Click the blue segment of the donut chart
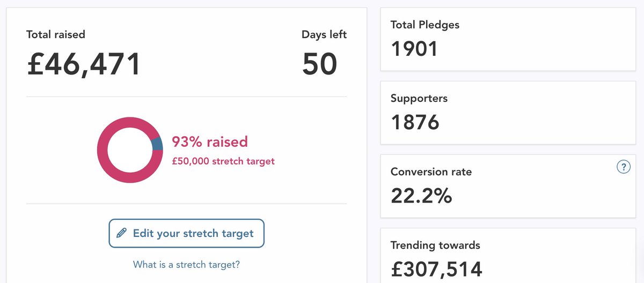Screen dimensions: 644x283 (x=157, y=144)
